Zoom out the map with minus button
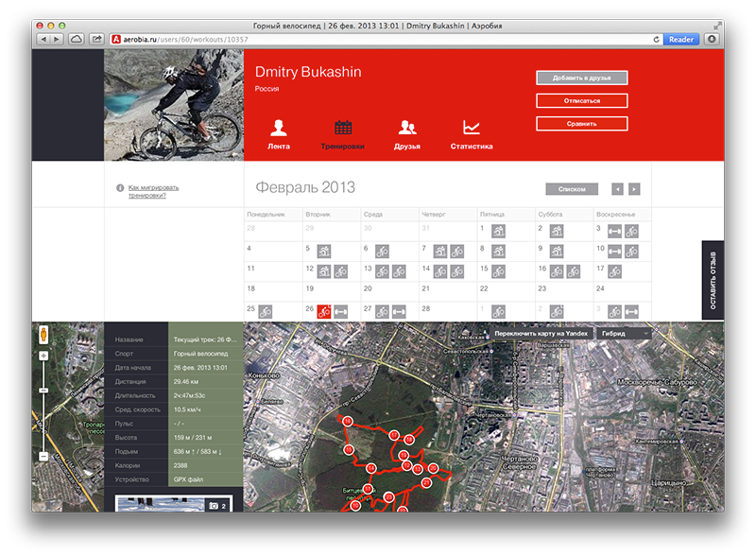The width and height of the screenshot is (756, 556). pos(43,456)
